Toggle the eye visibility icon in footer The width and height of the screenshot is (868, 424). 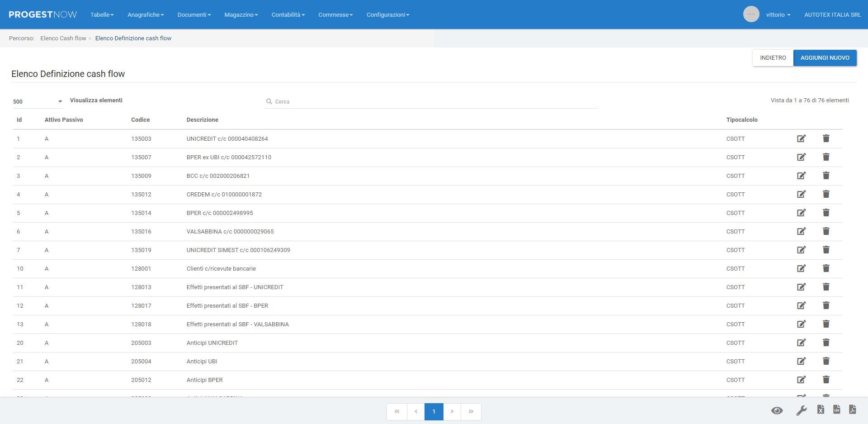pos(777,410)
